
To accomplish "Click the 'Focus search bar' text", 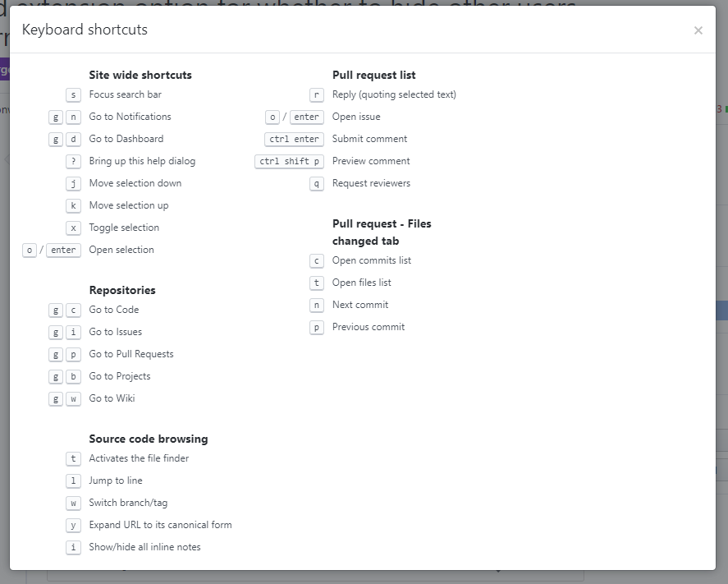I will click(x=125, y=94).
